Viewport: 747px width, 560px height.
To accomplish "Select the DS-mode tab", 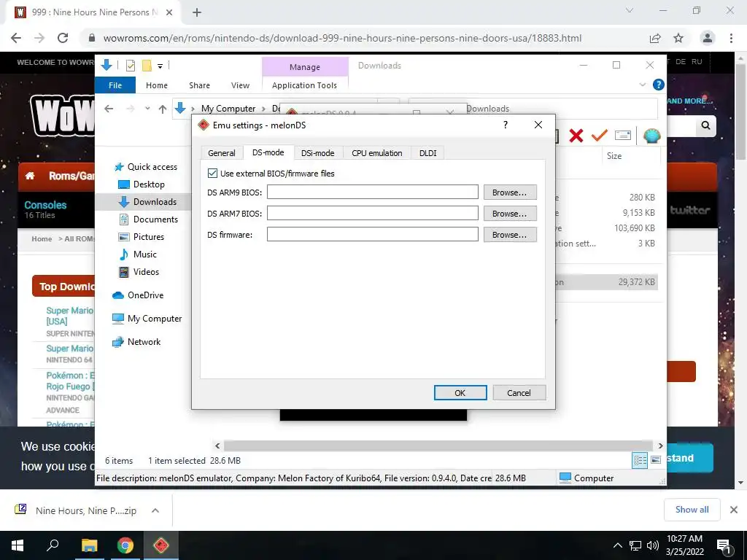I will tap(268, 152).
